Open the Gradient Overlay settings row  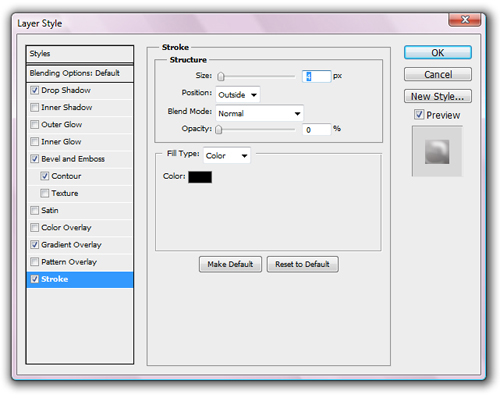click(x=80, y=245)
